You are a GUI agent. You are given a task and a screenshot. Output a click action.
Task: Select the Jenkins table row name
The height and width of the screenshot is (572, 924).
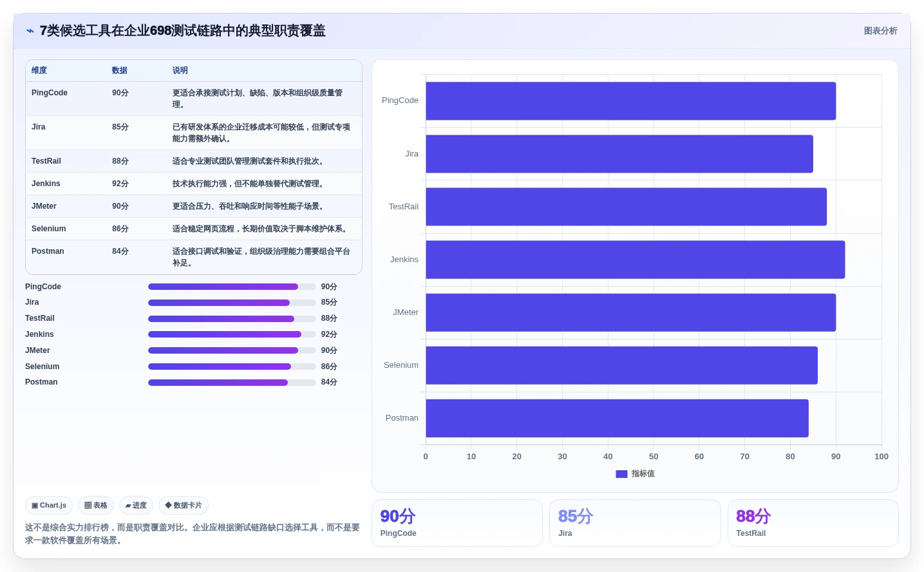pos(46,184)
